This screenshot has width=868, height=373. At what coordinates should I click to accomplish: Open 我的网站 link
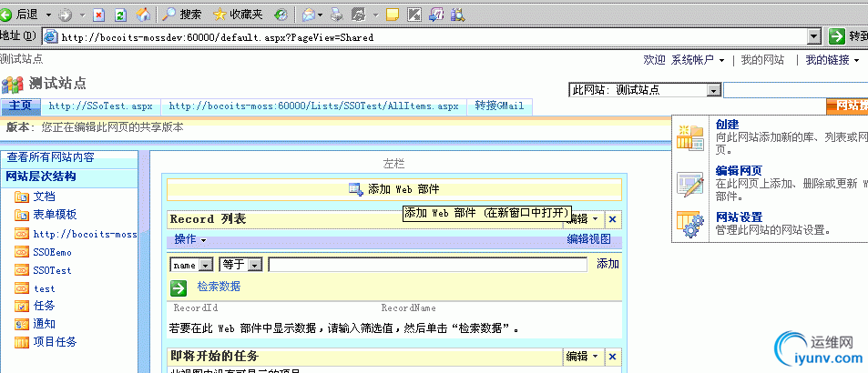pyautogui.click(x=763, y=60)
